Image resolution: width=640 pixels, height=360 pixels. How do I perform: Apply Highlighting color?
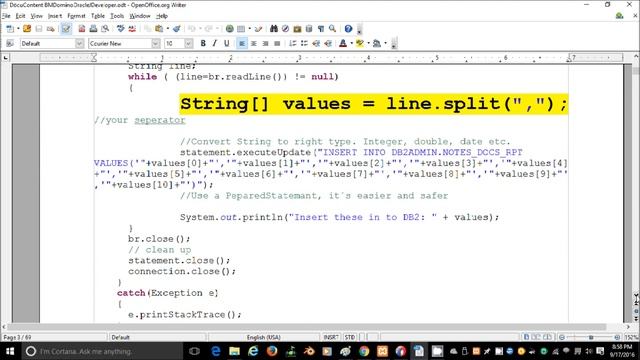(360, 43)
